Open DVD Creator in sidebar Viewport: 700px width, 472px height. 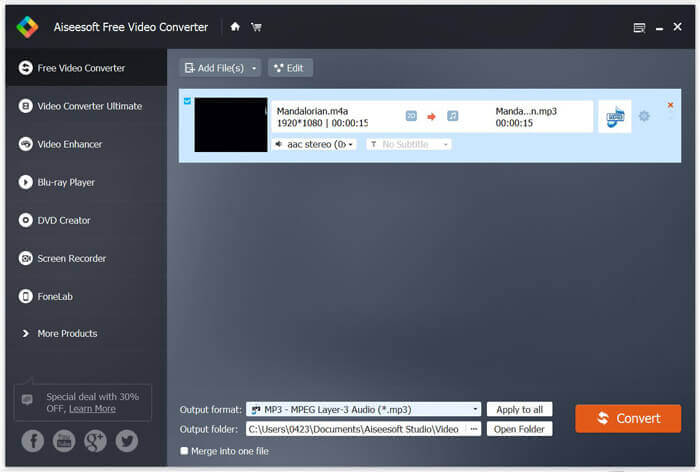click(87, 220)
